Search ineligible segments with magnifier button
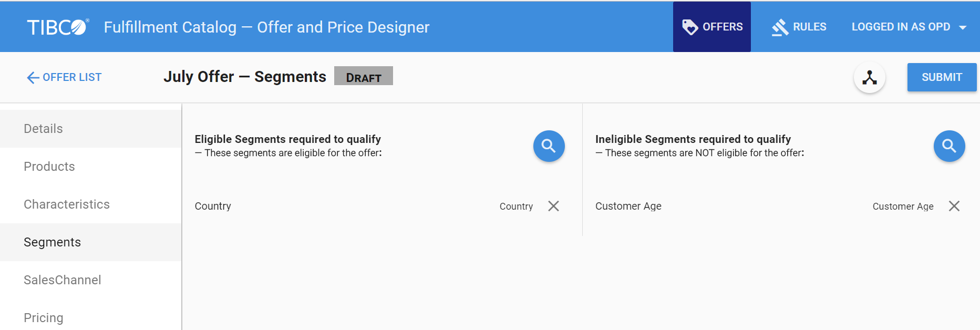980x330 pixels. [949, 146]
